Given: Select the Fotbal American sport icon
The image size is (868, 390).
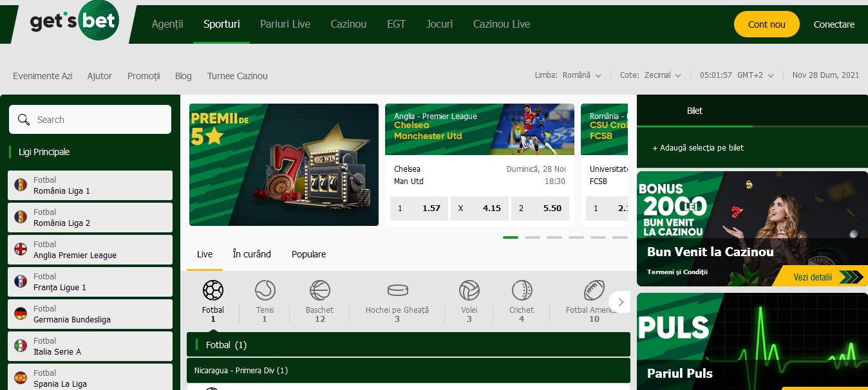Looking at the screenshot, I should click(x=594, y=291).
